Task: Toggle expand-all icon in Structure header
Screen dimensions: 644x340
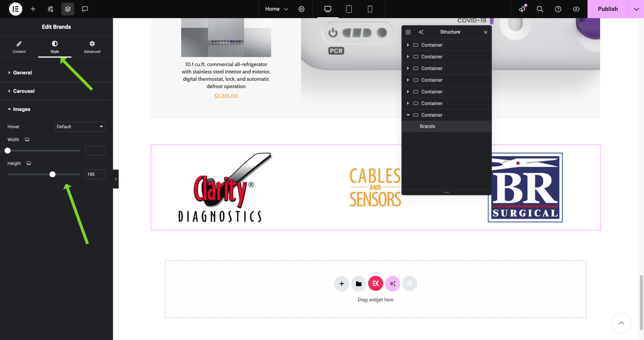Action: tap(408, 32)
